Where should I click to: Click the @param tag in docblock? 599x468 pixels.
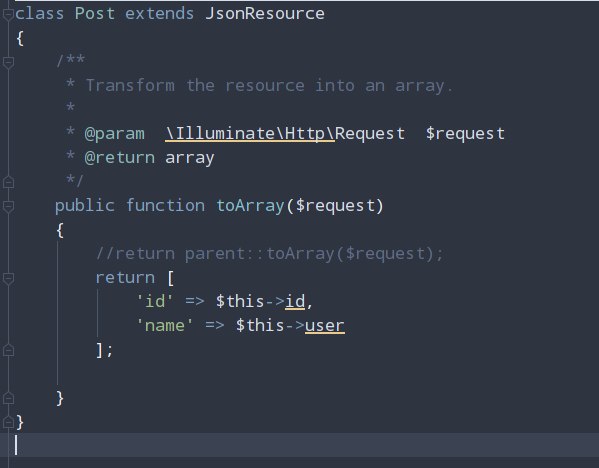pos(114,134)
